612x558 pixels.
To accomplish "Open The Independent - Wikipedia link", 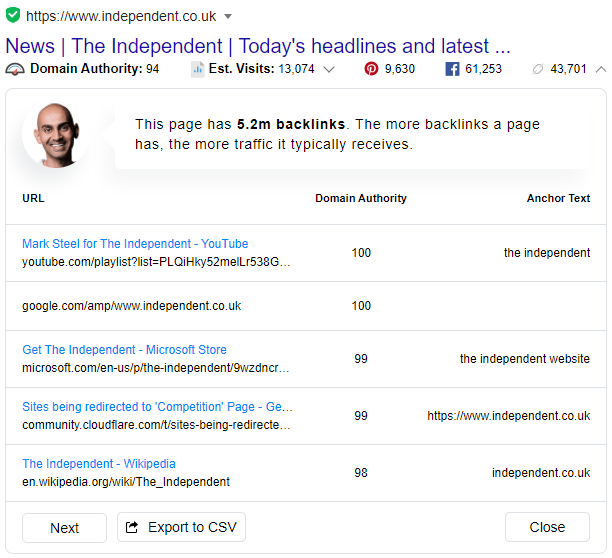I will 99,464.
